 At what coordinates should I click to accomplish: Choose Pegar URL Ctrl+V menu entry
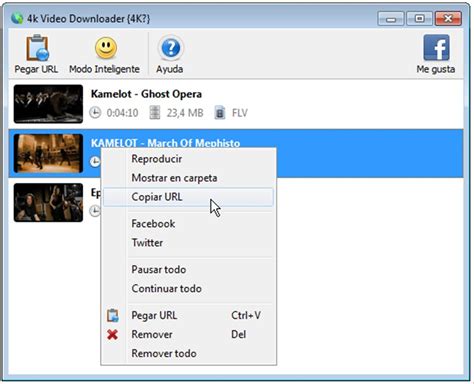click(x=188, y=315)
